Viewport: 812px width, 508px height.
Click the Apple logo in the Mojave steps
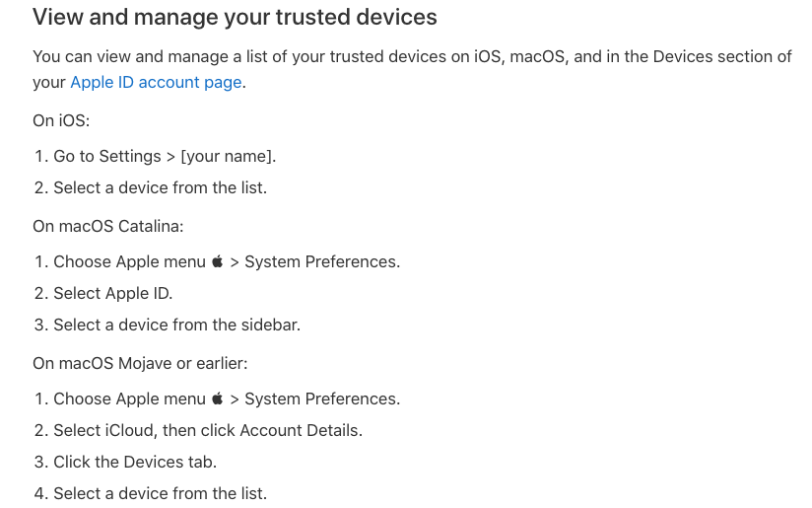(x=218, y=399)
